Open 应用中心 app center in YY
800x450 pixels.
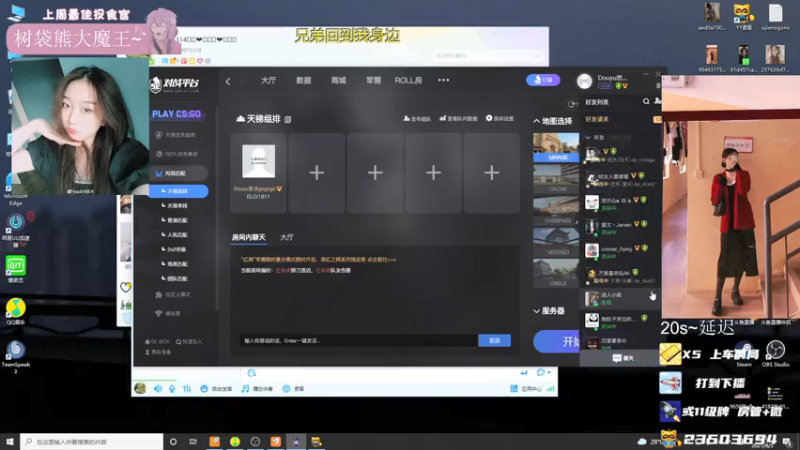526,389
